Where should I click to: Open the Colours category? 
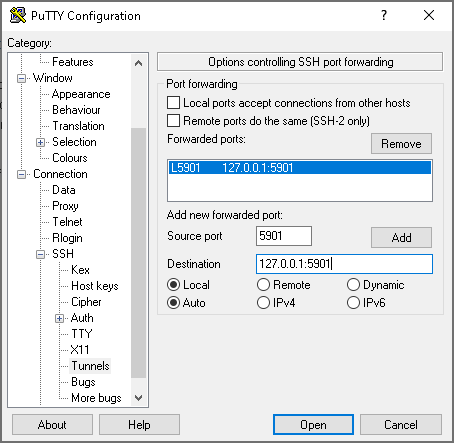pos(70,158)
